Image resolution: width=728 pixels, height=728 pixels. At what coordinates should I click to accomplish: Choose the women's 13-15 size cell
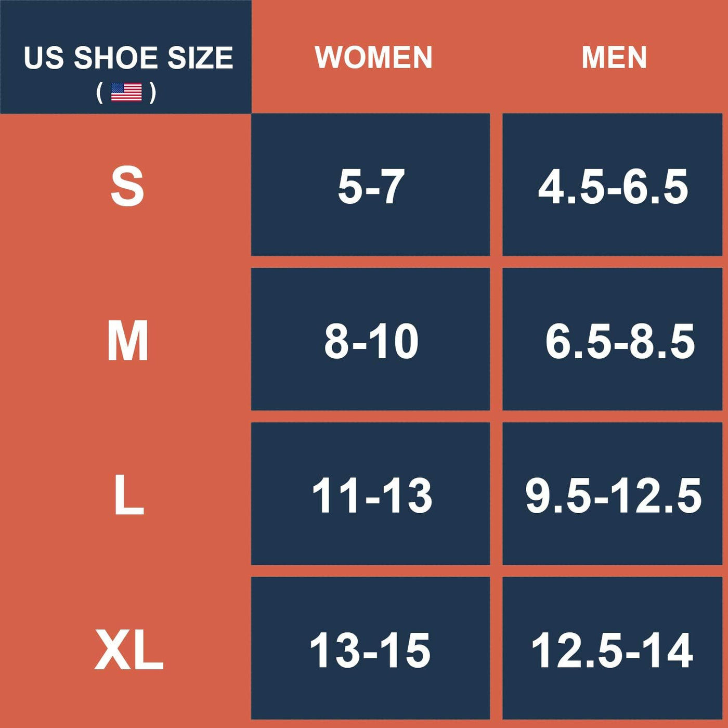[x=370, y=650]
